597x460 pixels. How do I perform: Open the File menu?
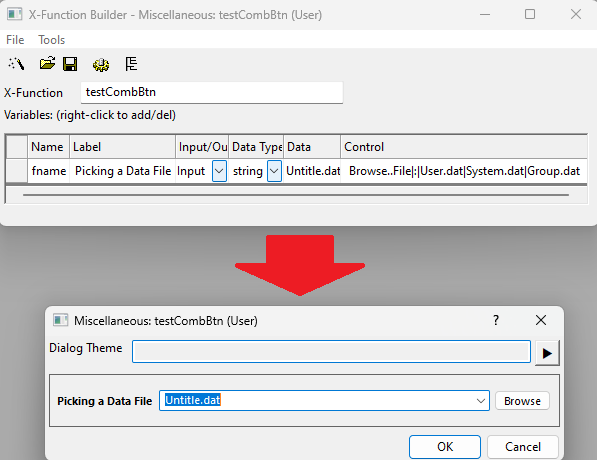(x=15, y=40)
